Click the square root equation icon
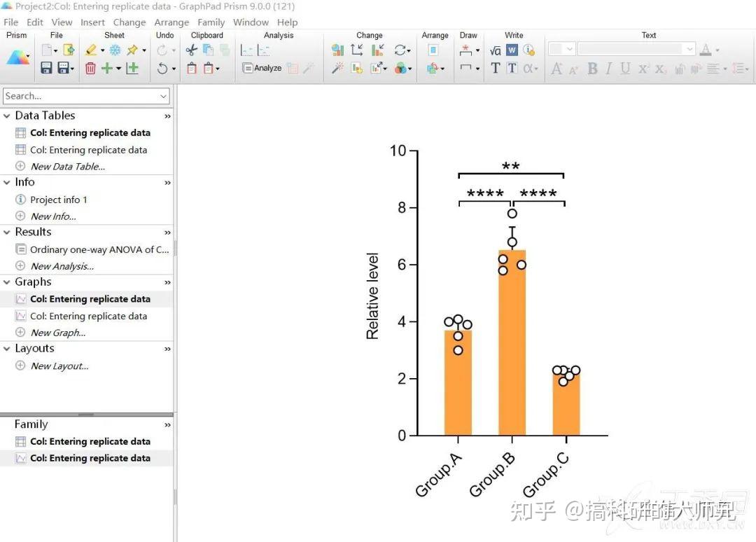The width and height of the screenshot is (756, 542). pos(494,50)
